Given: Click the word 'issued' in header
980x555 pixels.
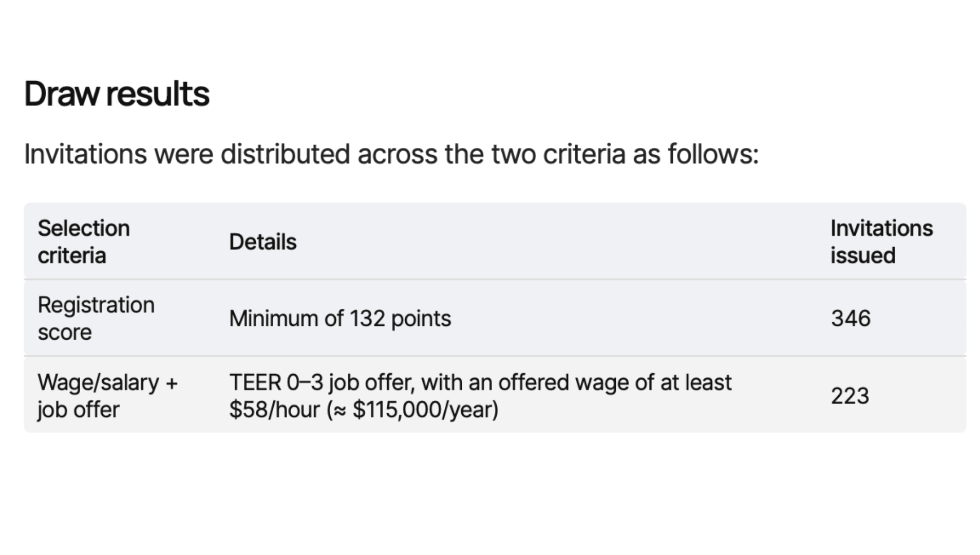Looking at the screenshot, I should [863, 255].
